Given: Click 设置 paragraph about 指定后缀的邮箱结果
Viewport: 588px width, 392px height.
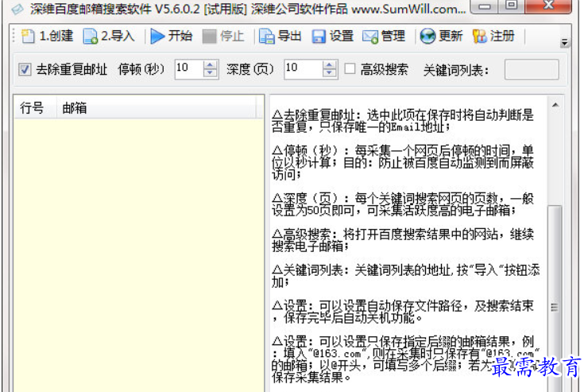Looking at the screenshot, I should 406,359.
